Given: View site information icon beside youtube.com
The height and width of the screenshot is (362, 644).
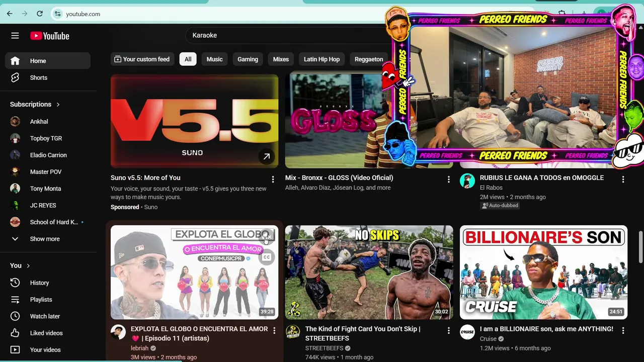Looking at the screenshot, I should click(x=57, y=14).
